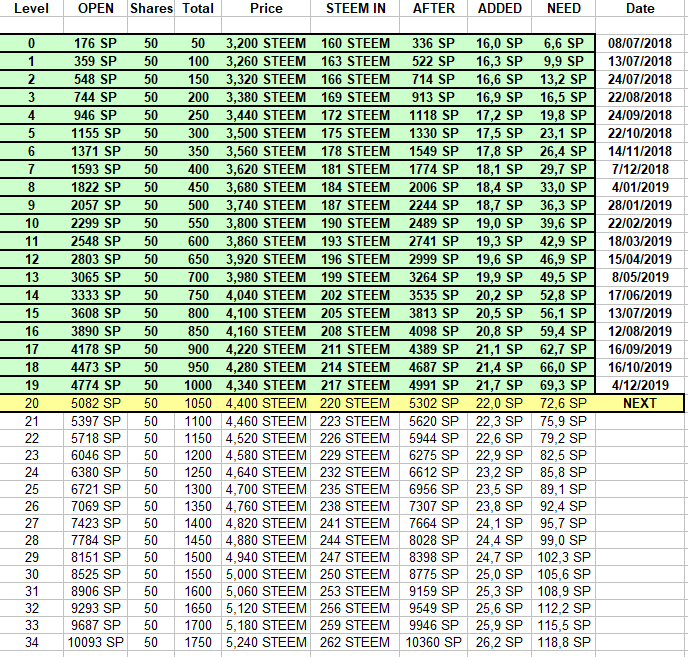688x657 pixels.
Task: Click the date cell 22/02/2019
Action: pos(639,223)
